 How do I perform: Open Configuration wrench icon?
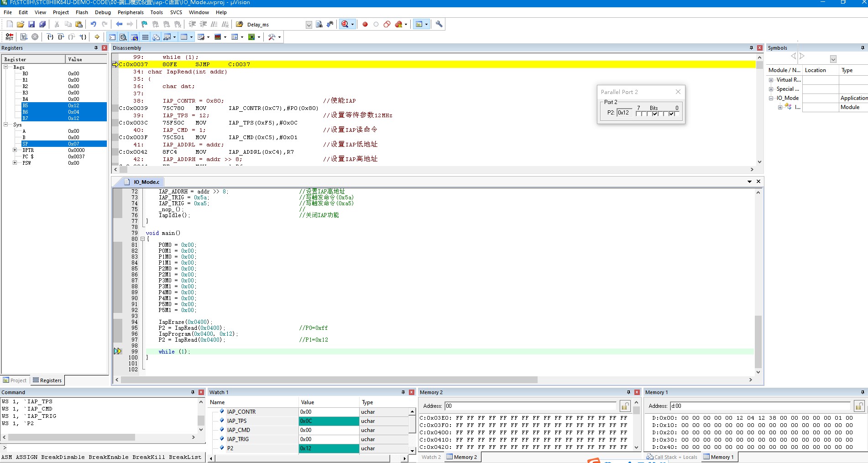point(439,24)
